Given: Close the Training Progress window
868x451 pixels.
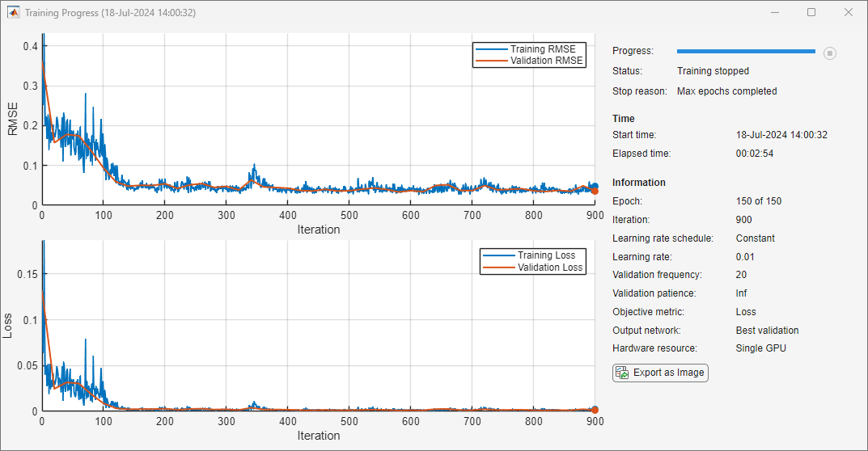Looking at the screenshot, I should [848, 13].
